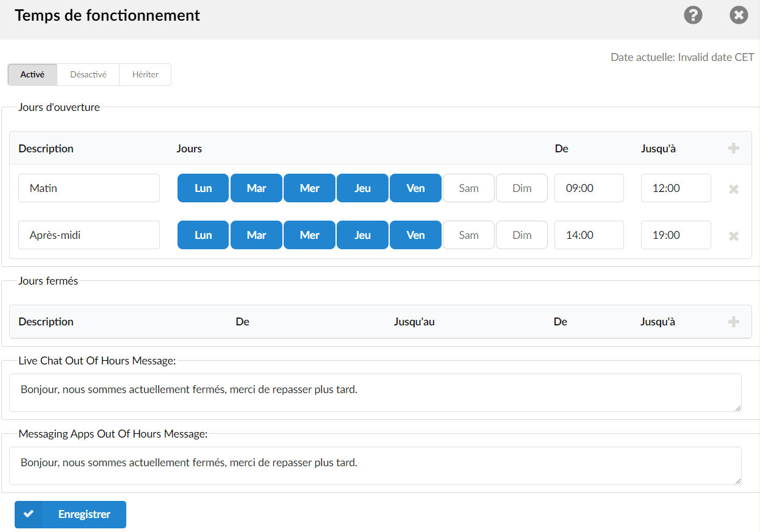Image resolution: width=760 pixels, height=532 pixels.
Task: Toggle Mar for the Matin row
Action: point(256,188)
